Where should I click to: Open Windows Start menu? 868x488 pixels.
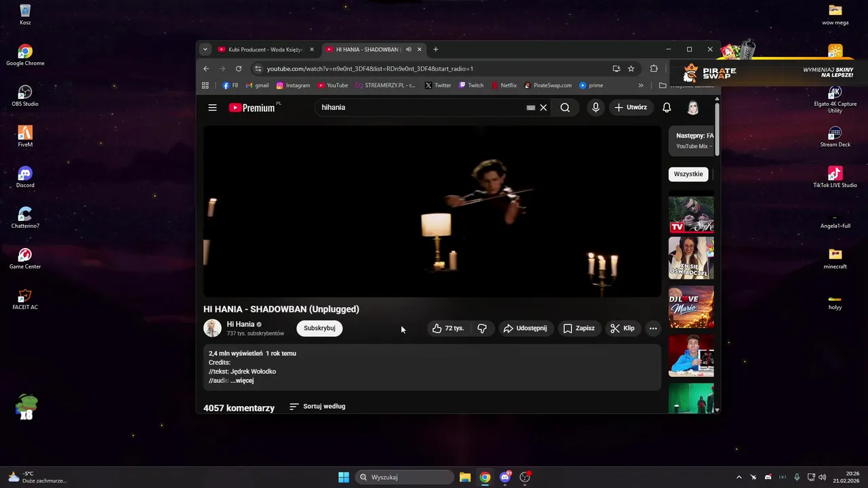344,477
